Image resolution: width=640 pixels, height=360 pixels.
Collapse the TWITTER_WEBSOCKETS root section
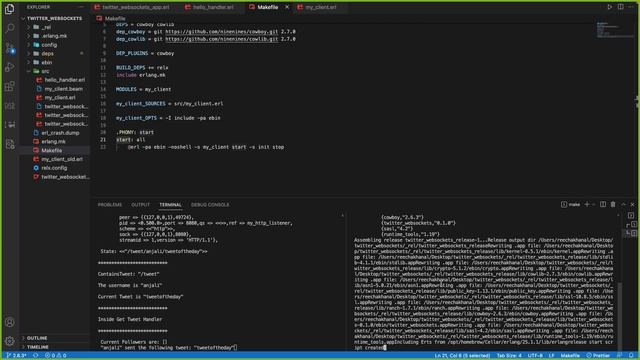(55, 18)
